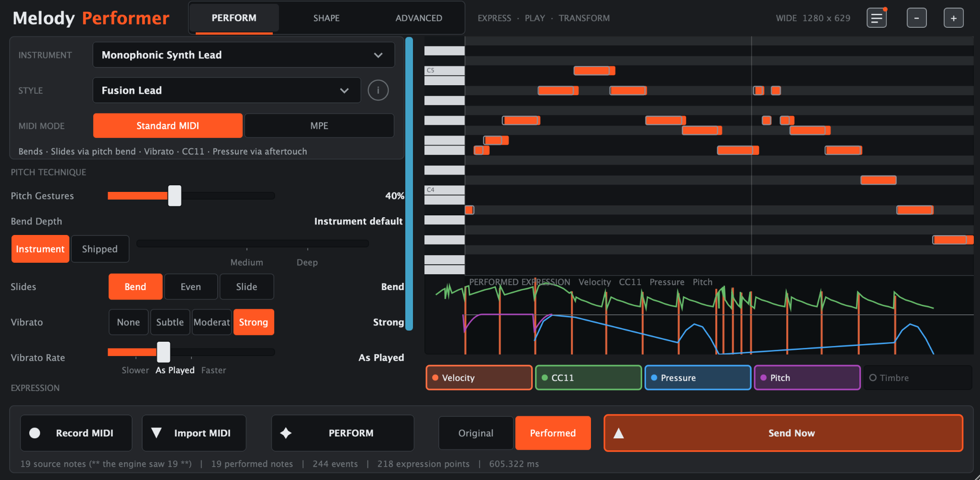Set Slides to Slide
Image resolution: width=980 pixels, height=480 pixels.
[x=246, y=287]
